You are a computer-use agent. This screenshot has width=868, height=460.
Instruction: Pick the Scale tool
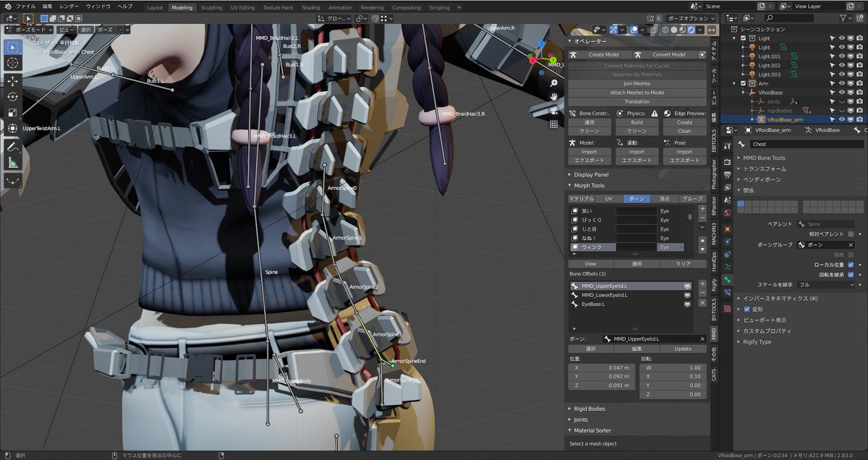pos(13,112)
